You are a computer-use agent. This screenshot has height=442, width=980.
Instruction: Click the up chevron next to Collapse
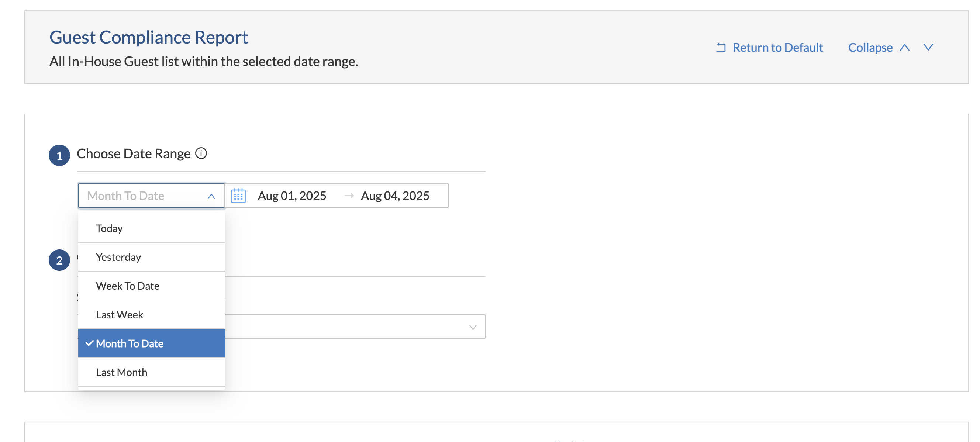click(904, 48)
